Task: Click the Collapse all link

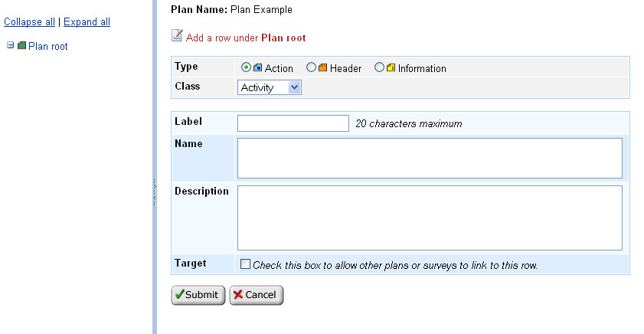Action: pos(29,22)
